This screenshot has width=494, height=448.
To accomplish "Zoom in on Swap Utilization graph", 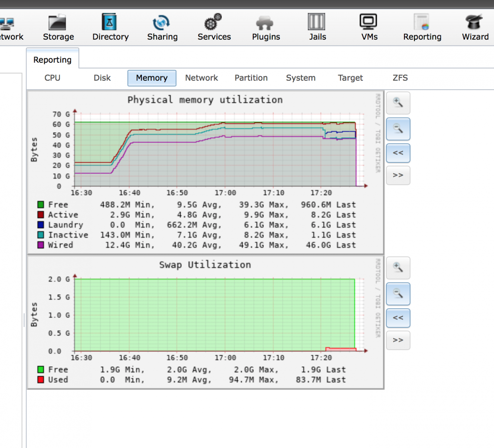I will pos(398,268).
